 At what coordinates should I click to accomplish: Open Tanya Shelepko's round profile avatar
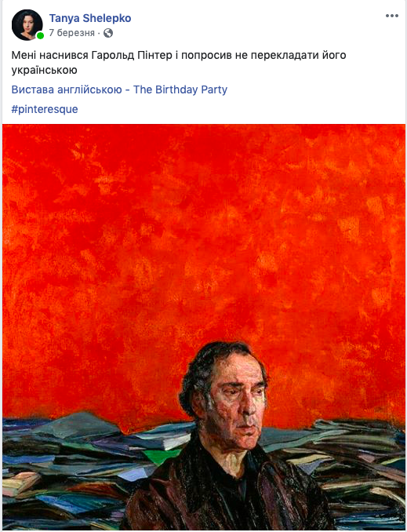tap(27, 25)
